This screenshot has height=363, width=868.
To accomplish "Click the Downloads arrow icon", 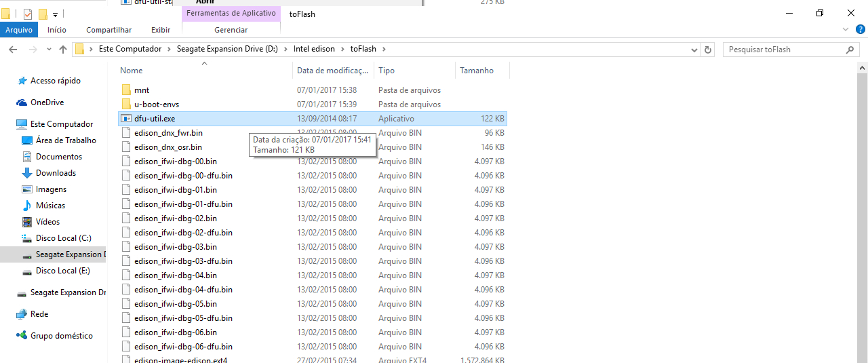I will pos(27,173).
